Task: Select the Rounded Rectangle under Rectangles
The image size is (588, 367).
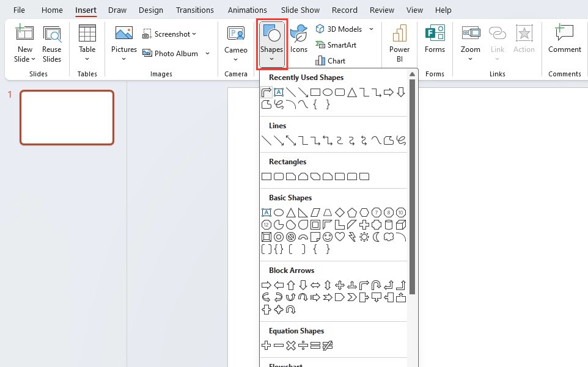Action: pos(279,176)
